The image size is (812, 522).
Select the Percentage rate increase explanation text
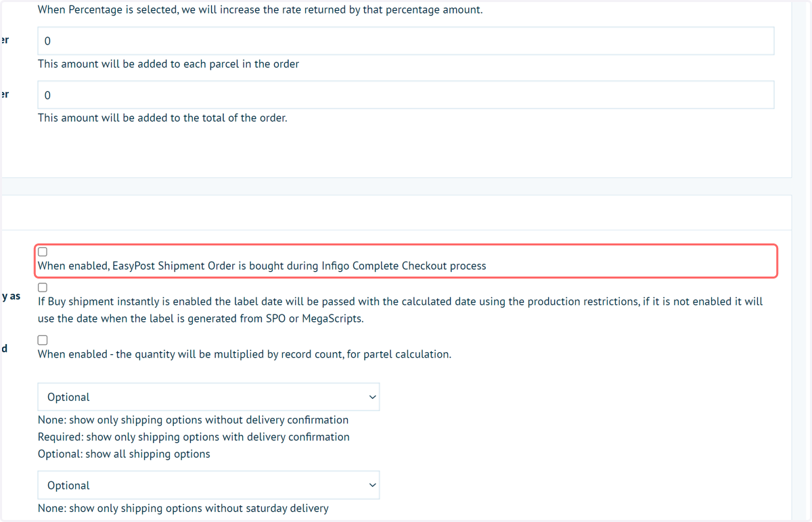point(261,10)
